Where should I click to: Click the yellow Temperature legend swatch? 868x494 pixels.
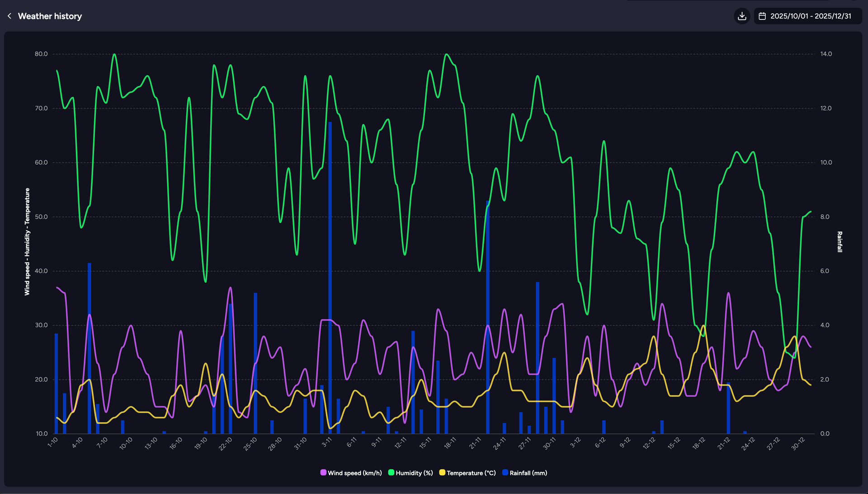442,472
